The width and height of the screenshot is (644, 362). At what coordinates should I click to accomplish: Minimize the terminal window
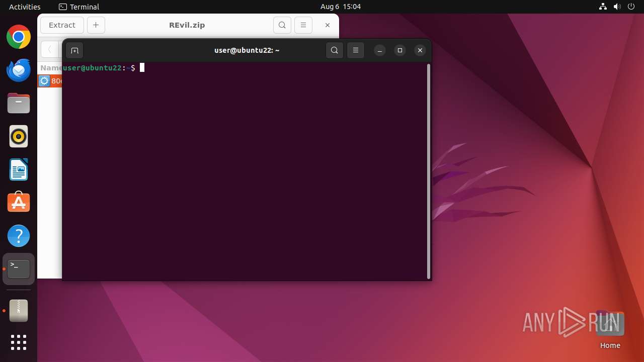tap(380, 50)
